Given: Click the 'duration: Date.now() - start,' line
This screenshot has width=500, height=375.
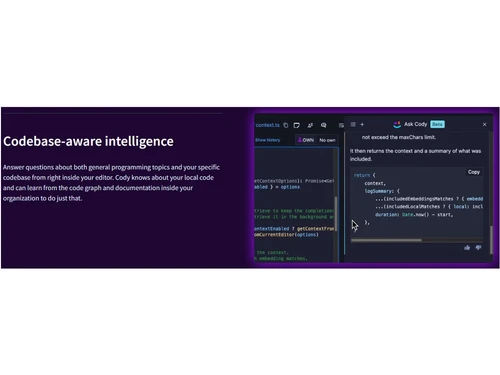Looking at the screenshot, I should coord(414,215).
